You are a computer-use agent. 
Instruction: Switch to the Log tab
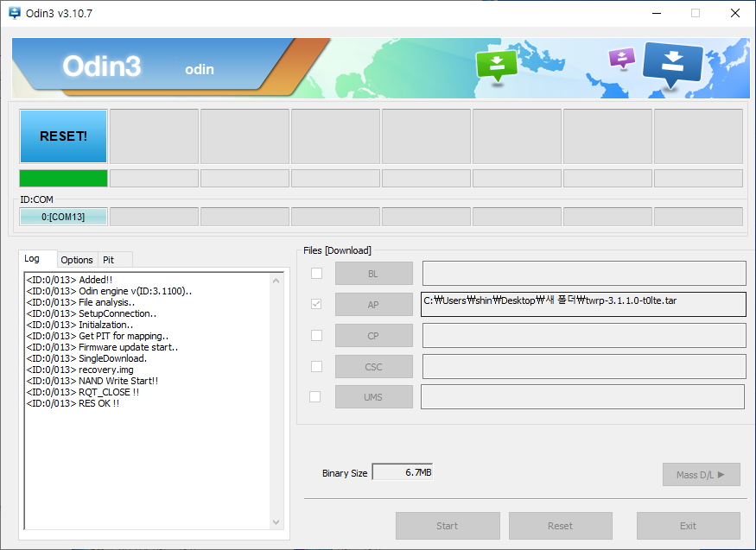32,259
